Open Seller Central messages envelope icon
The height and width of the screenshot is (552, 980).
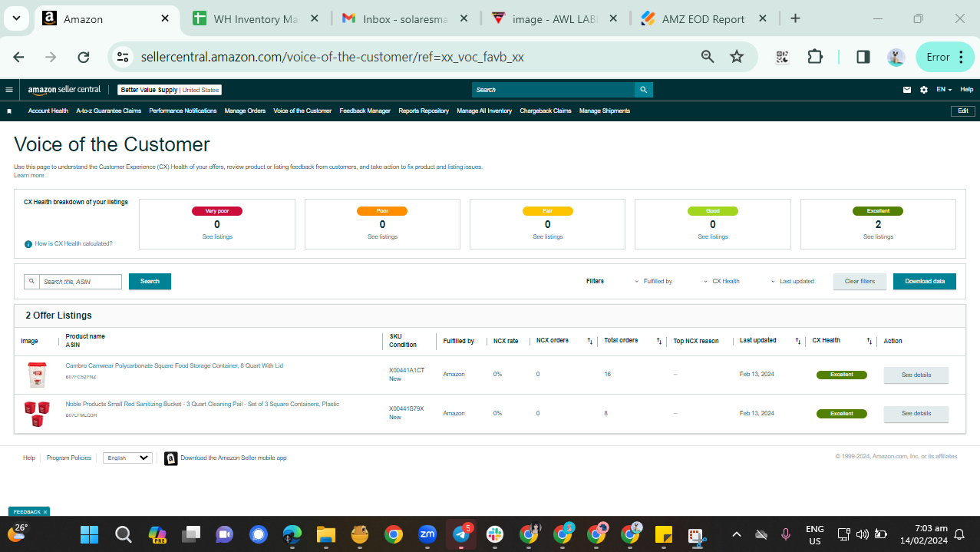point(907,90)
